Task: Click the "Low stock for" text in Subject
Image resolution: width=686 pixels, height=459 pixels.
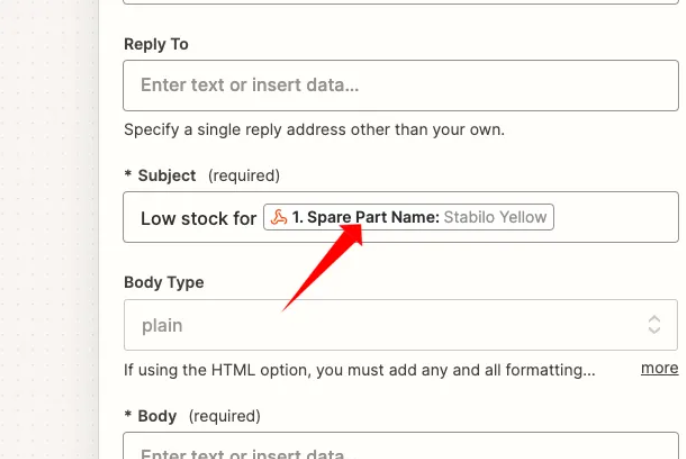Action: click(x=198, y=218)
